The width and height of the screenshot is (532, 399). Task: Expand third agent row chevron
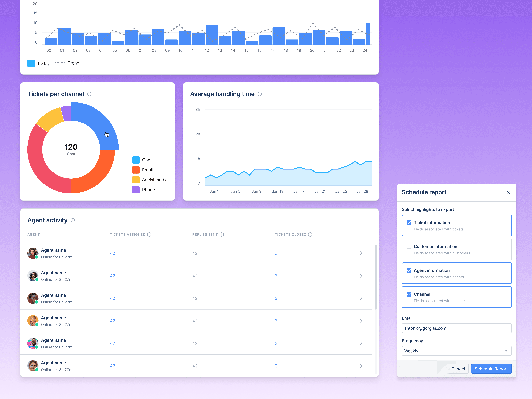point(361,298)
